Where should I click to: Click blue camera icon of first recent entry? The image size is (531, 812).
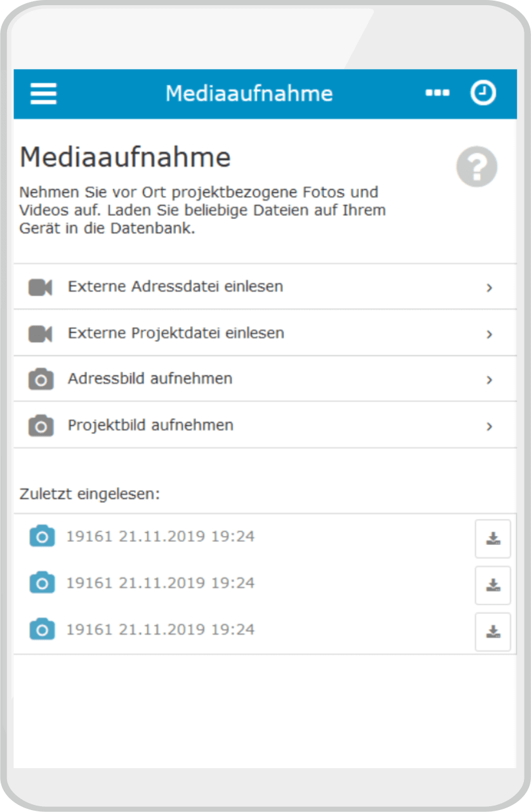[x=43, y=536]
